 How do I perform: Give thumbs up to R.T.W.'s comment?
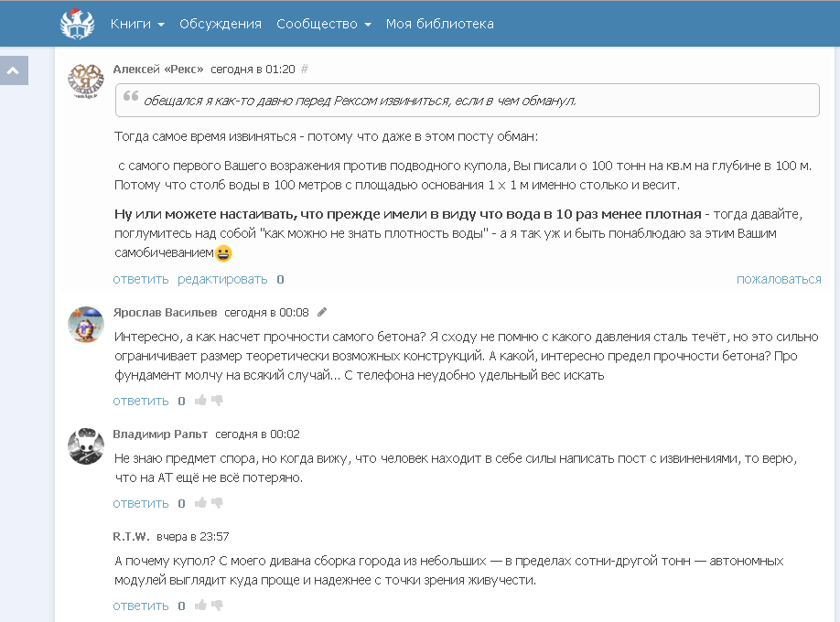pyautogui.click(x=200, y=606)
